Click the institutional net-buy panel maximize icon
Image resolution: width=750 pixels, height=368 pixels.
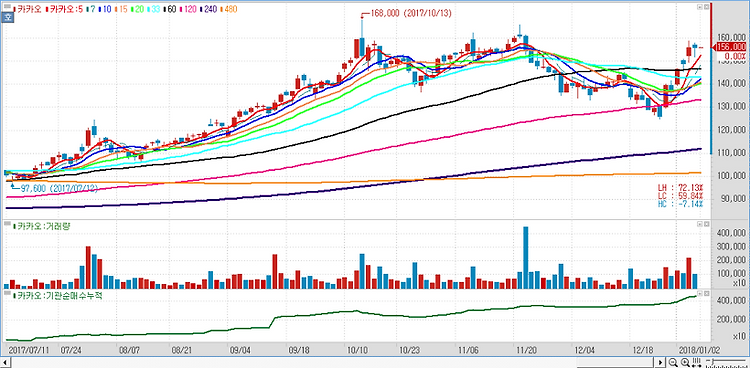706,293
